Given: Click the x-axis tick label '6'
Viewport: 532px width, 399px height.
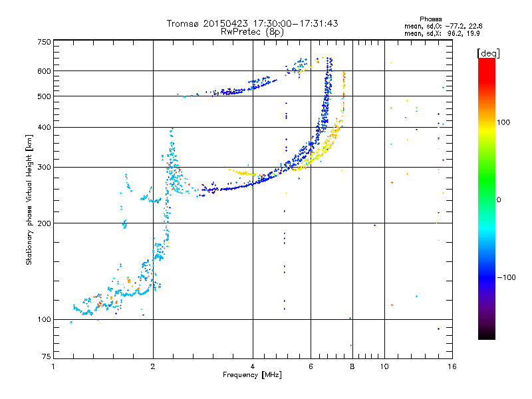Looking at the screenshot, I should tap(311, 366).
